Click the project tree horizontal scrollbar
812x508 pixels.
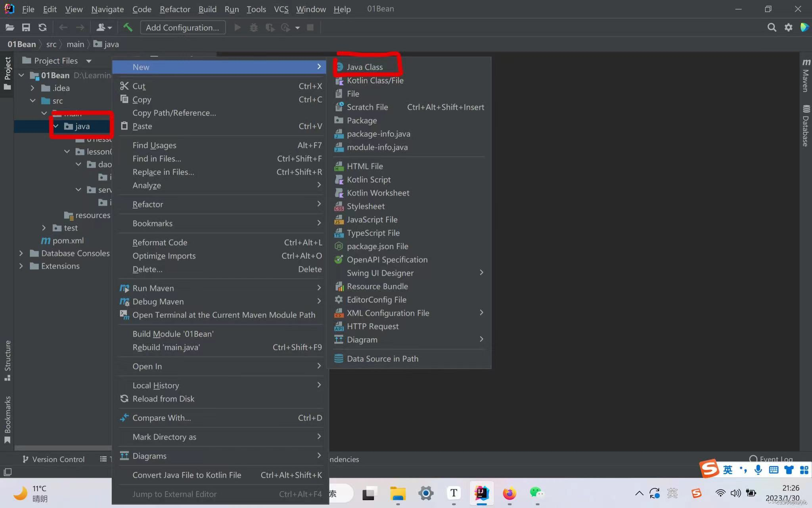(x=63, y=448)
